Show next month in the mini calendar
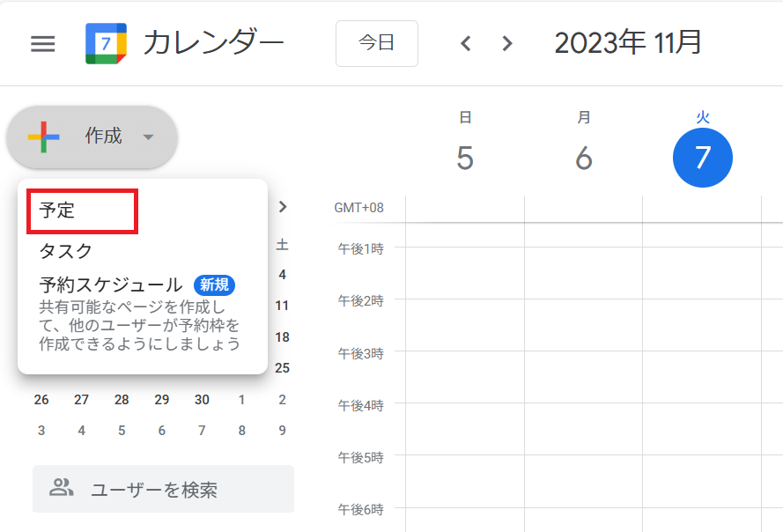 (283, 207)
